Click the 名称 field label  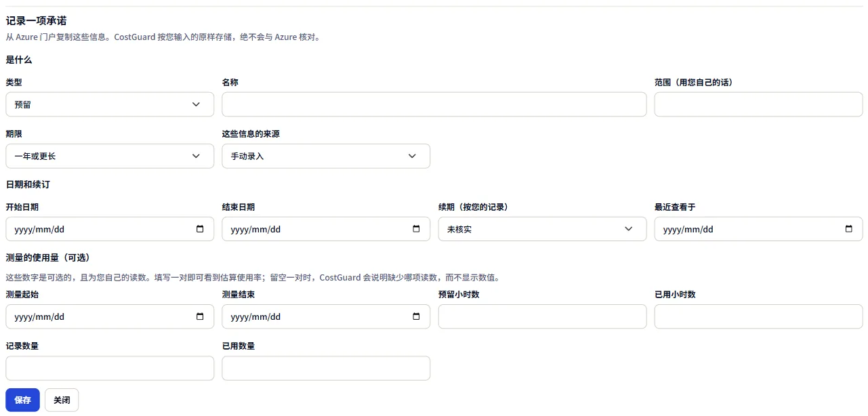coord(230,82)
